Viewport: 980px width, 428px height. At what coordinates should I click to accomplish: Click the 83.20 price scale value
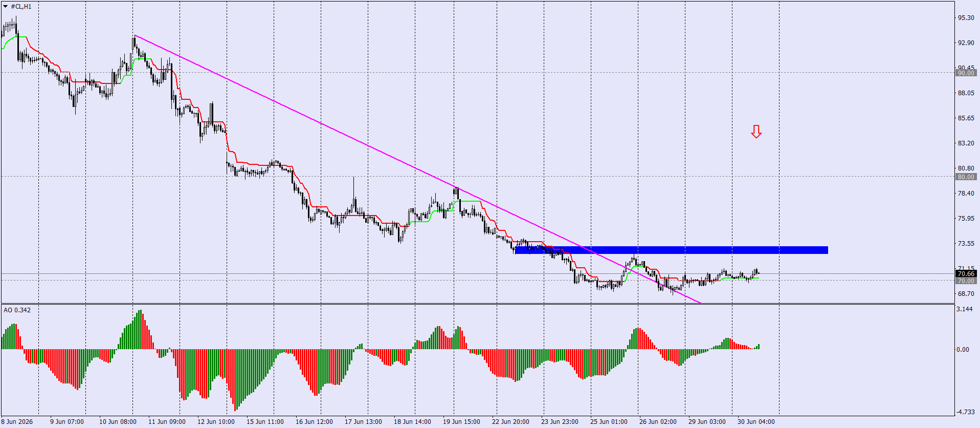966,143
